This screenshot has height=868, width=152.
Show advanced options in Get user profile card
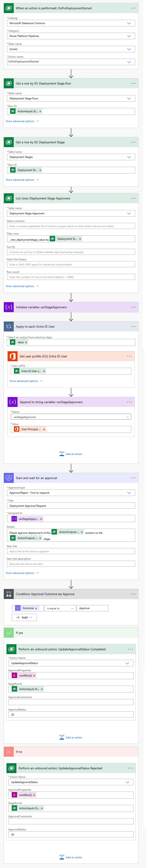tap(26, 381)
